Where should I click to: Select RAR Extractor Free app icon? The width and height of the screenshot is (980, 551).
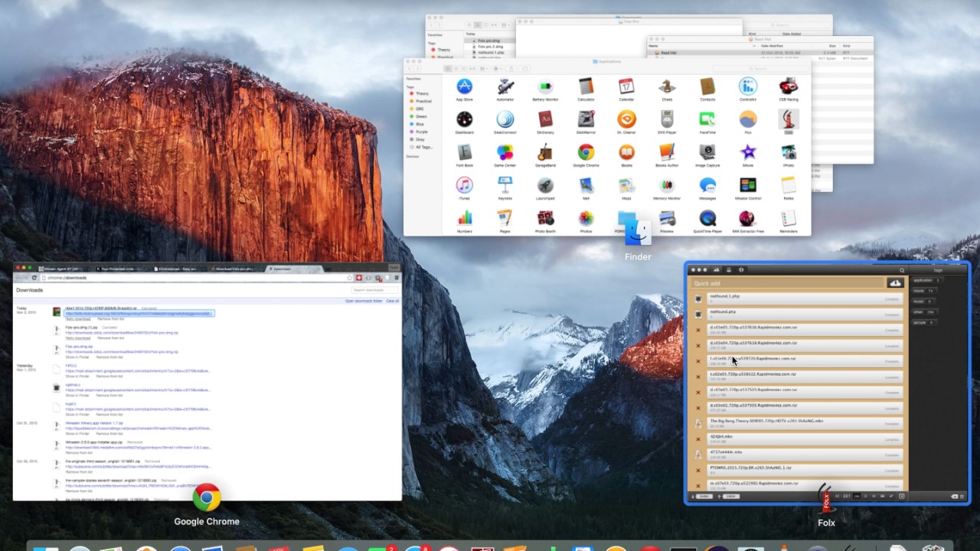tap(748, 218)
